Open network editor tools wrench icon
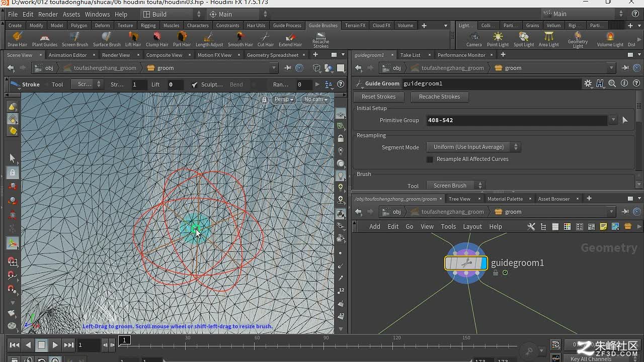 coord(531,227)
